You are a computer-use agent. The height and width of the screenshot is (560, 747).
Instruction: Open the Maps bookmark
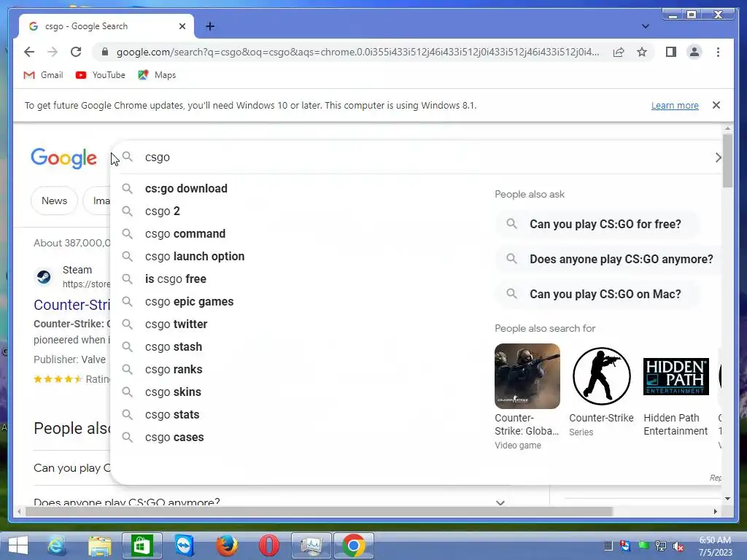pos(157,75)
